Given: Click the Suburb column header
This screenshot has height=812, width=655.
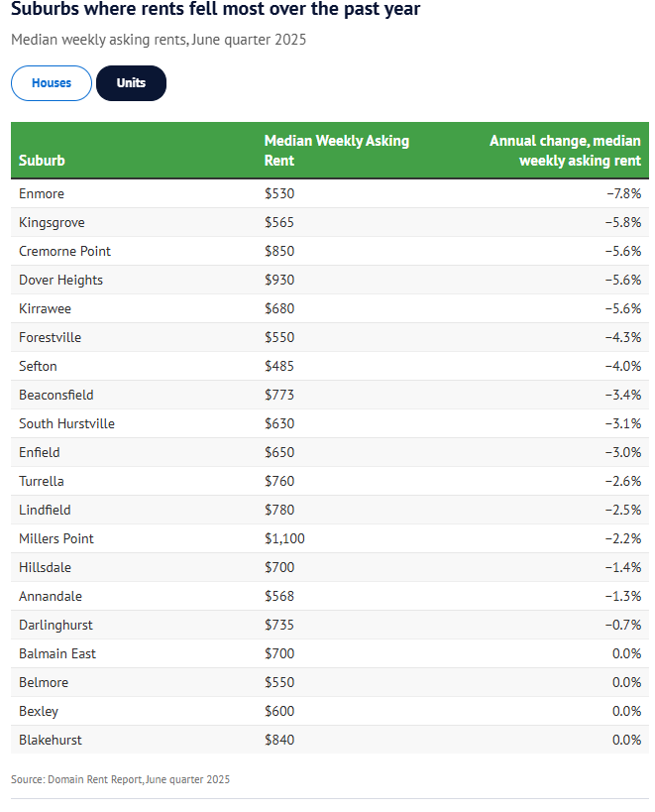Looking at the screenshot, I should pos(42,161).
